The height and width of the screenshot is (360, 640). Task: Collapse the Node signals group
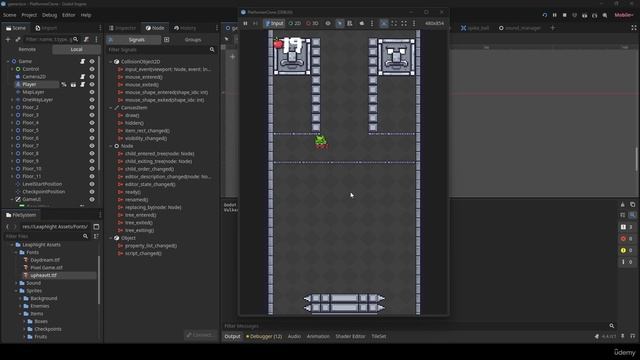[111, 146]
